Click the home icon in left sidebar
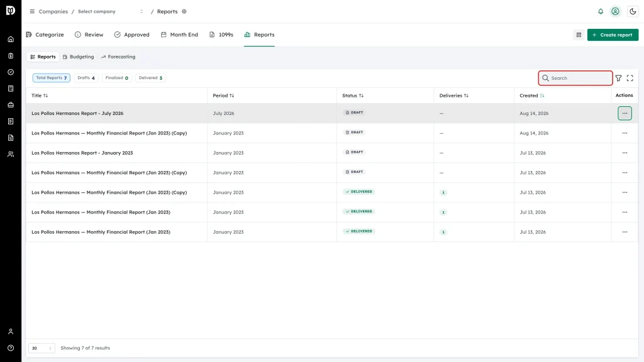 coord(11,40)
